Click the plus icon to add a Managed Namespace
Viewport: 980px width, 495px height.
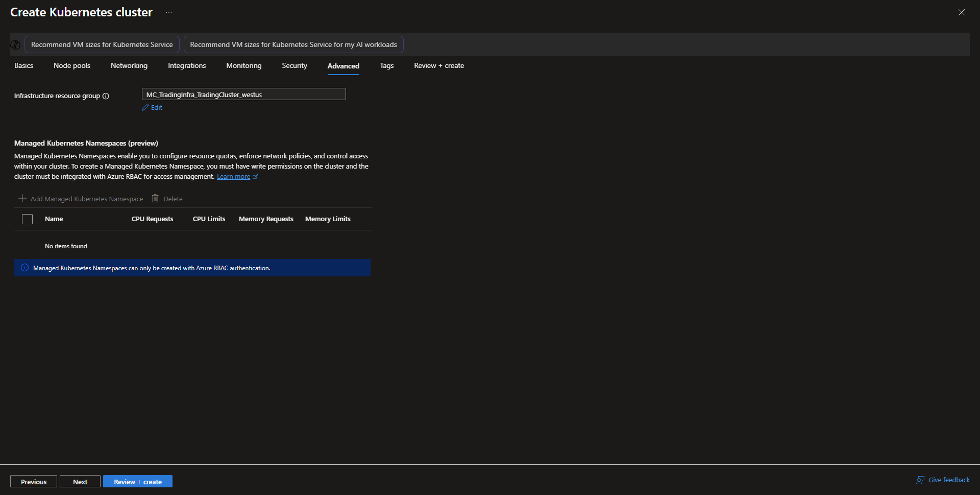click(22, 198)
